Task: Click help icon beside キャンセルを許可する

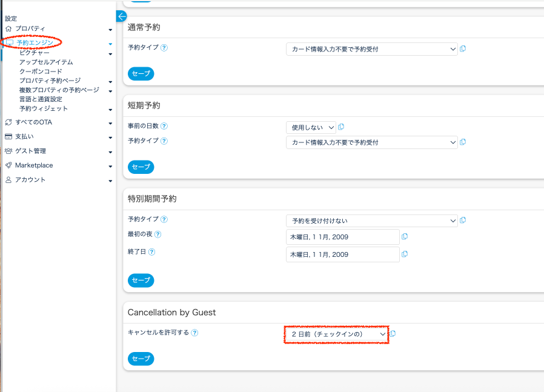Action: pos(195,333)
